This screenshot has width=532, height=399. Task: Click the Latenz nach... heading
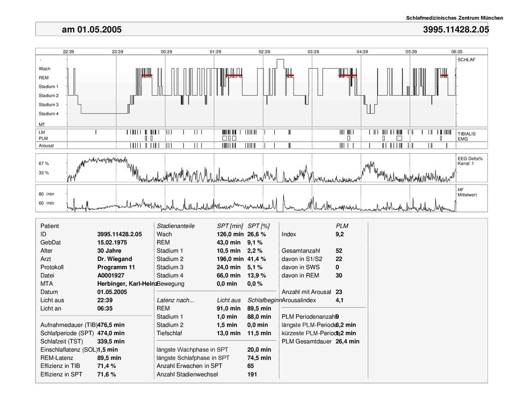pyautogui.click(x=176, y=300)
